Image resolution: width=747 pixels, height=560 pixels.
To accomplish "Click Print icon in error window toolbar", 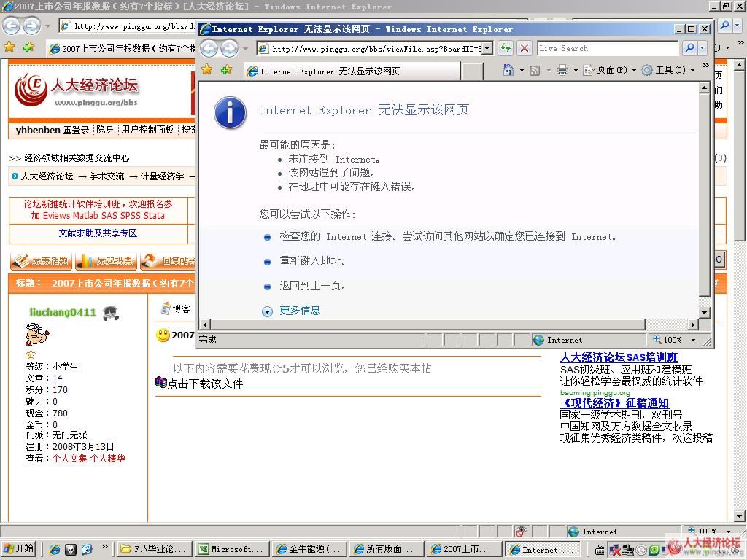I will 562,71.
